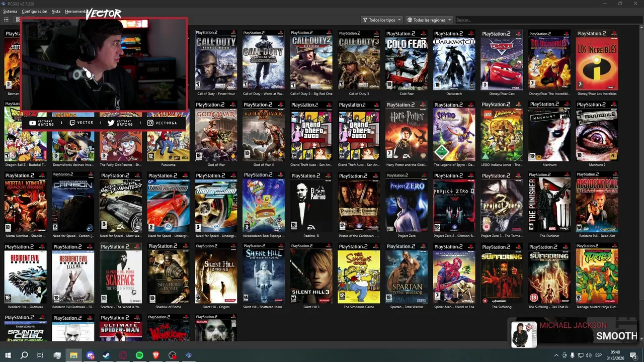This screenshot has height=362, width=644.
Task: Open Steam from the taskbar
Action: coord(107,355)
